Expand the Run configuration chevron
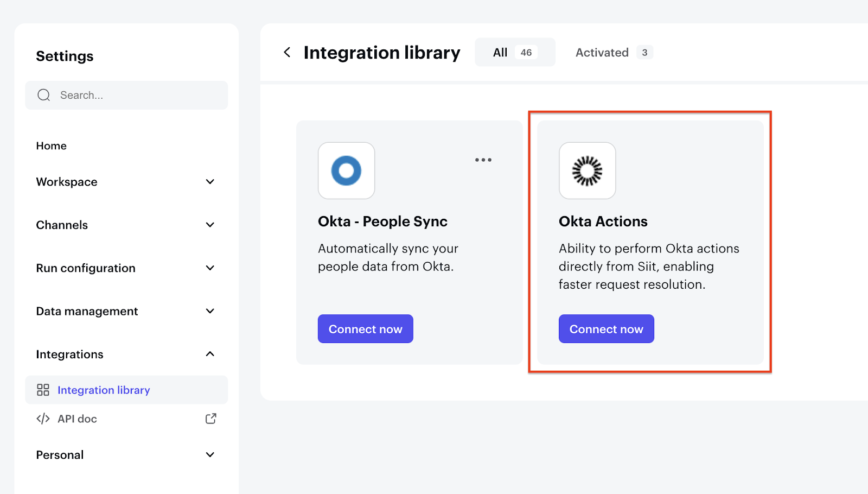 [x=210, y=268]
